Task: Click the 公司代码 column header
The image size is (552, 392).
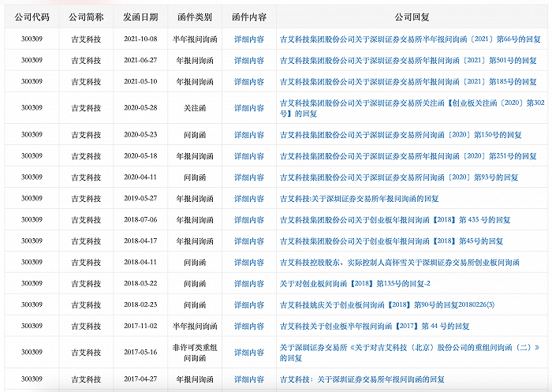Action: 32,17
